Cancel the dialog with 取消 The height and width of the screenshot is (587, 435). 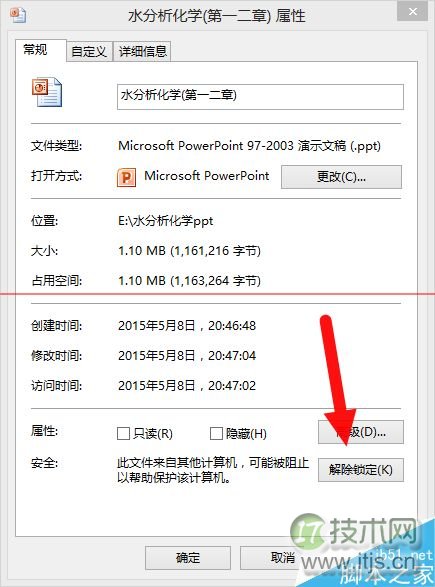pyautogui.click(x=283, y=558)
